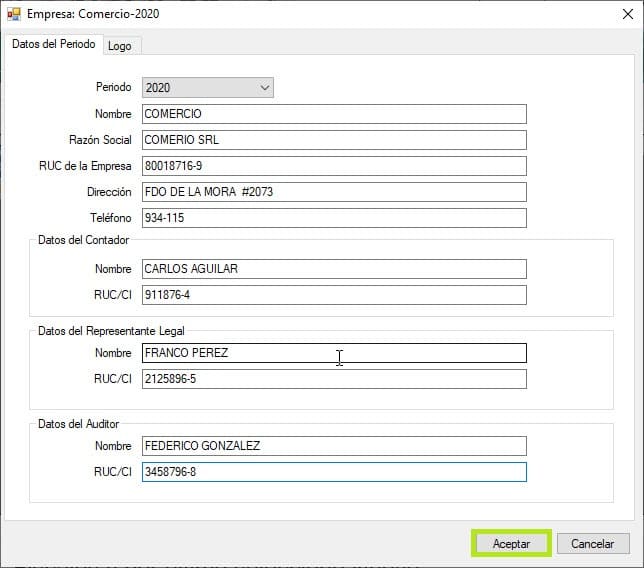Click the company Nombre field containing COMERCIO
This screenshot has height=568, width=644.
(334, 114)
